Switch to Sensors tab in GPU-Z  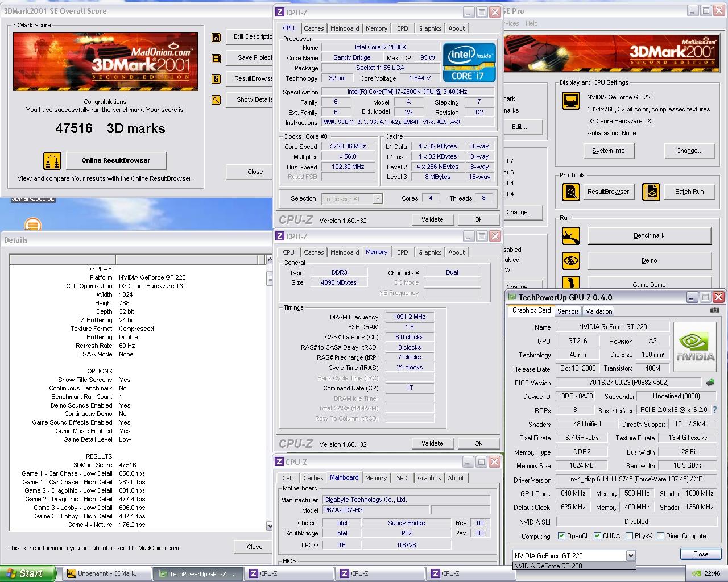click(x=568, y=311)
